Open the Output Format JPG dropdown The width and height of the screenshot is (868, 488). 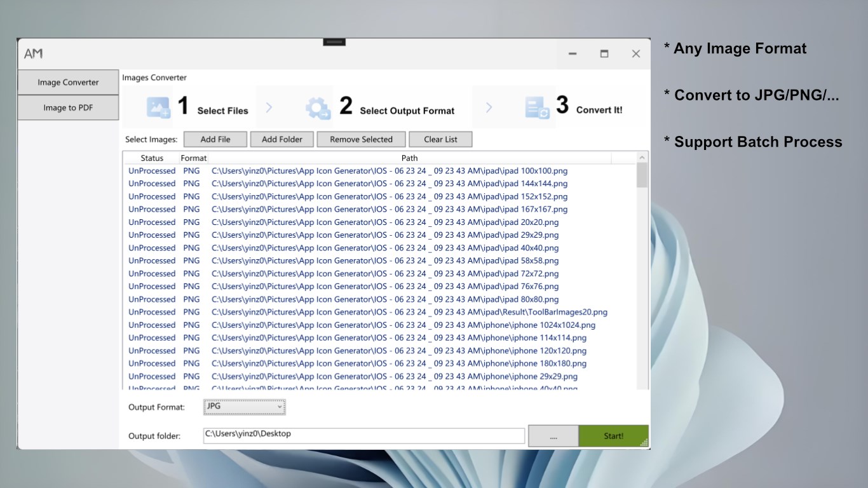[245, 407]
